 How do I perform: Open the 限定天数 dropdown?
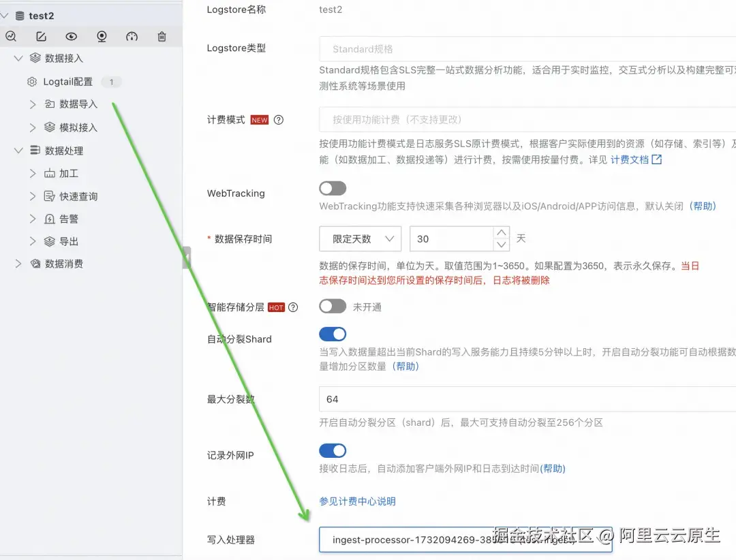[x=360, y=238]
